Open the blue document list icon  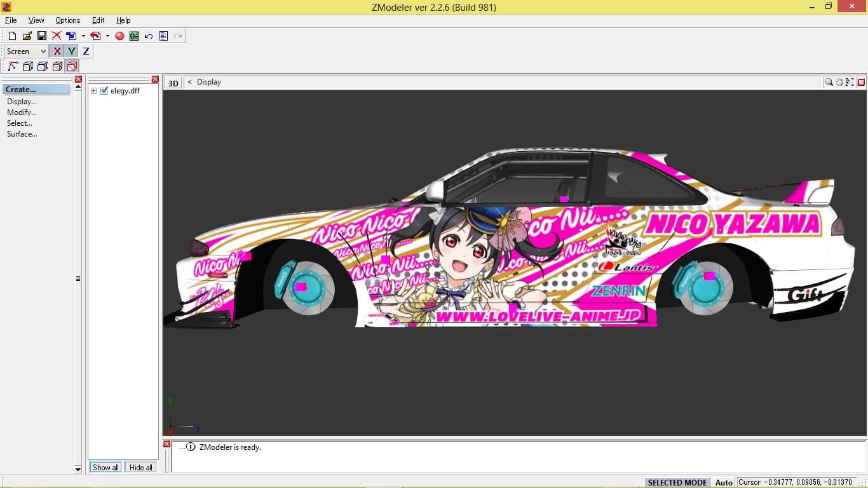point(163,36)
